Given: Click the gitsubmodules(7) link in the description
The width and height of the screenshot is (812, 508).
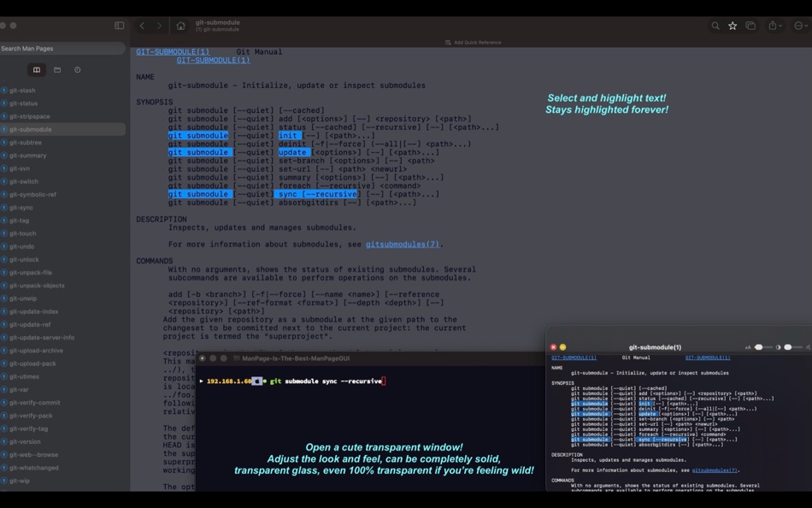Looking at the screenshot, I should tap(401, 244).
